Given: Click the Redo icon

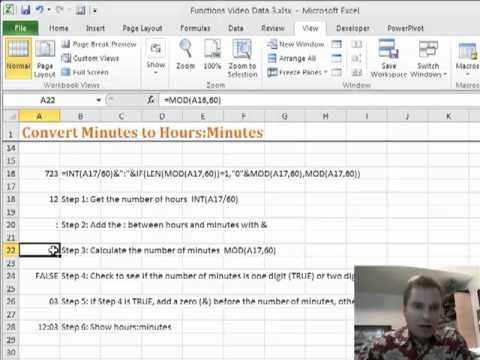Looking at the screenshot, I should pyautogui.click(x=60, y=10).
